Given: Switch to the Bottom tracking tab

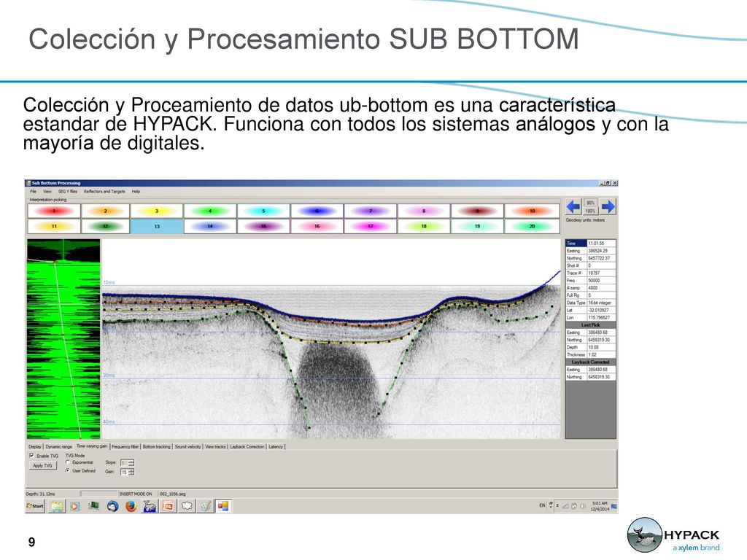Looking at the screenshot, I should point(156,447).
